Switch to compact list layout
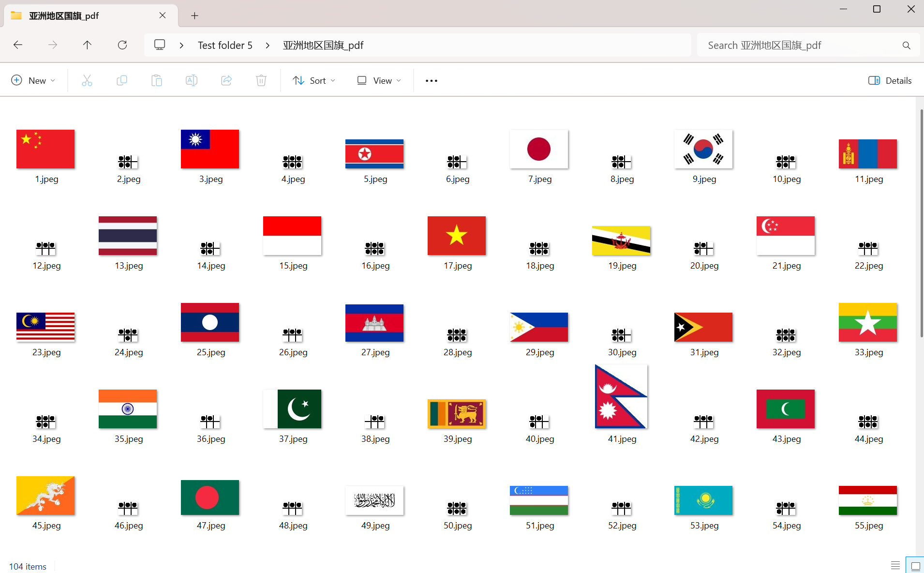Image resolution: width=924 pixels, height=573 pixels. (x=894, y=565)
